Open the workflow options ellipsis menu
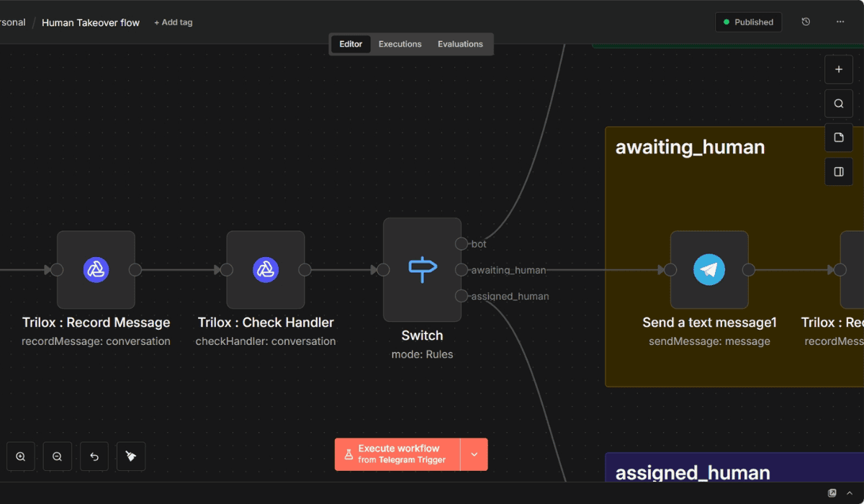 [840, 22]
